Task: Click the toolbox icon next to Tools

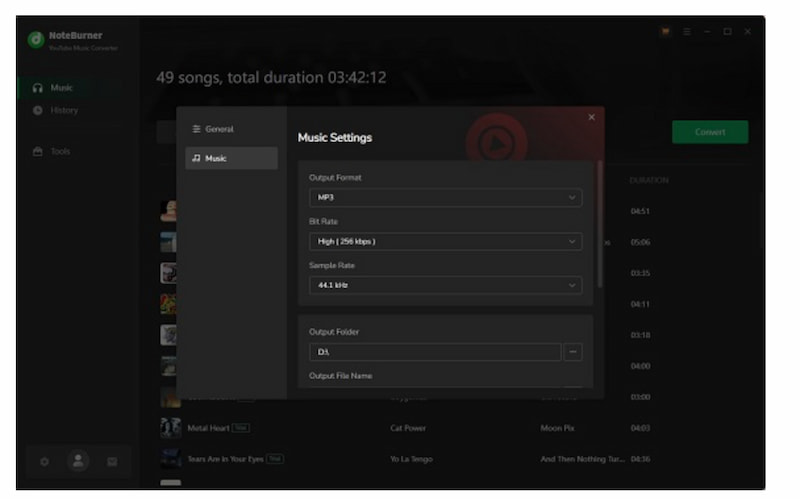Action: pos(38,152)
